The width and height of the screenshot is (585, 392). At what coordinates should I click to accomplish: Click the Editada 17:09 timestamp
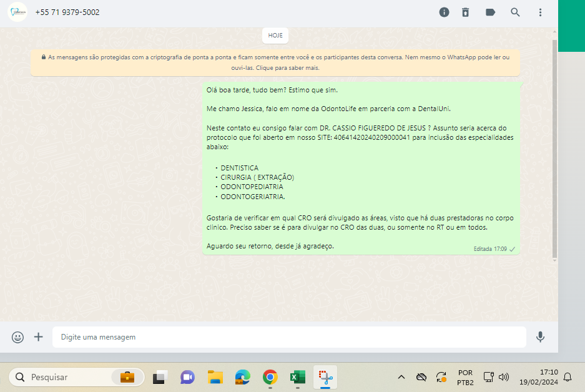(490, 249)
